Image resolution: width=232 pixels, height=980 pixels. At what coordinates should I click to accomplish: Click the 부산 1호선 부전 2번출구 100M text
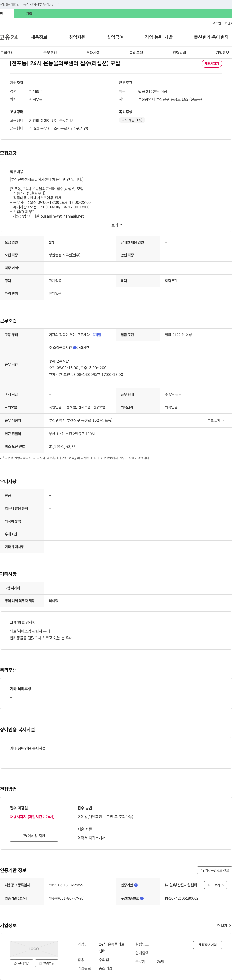click(x=72, y=434)
